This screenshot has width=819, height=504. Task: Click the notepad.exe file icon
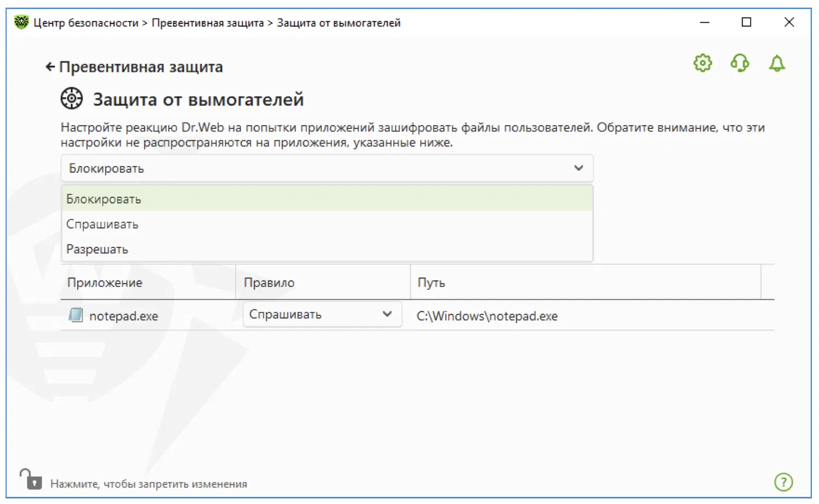click(x=76, y=315)
